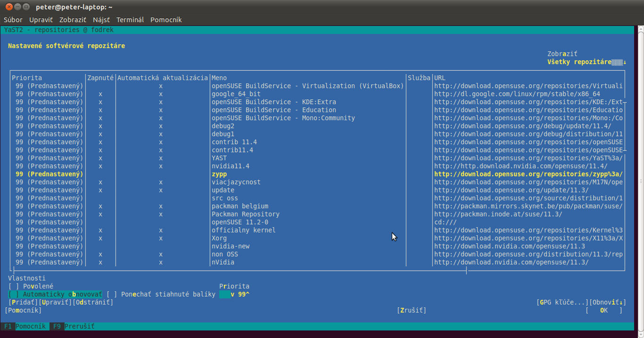
Task: Open the Terminál menu
Action: coord(130,20)
